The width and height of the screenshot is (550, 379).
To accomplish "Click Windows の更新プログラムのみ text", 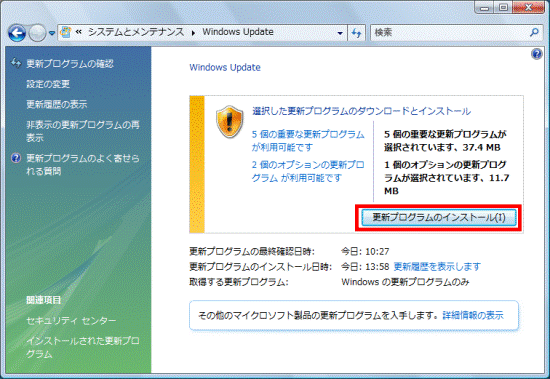I will pos(405,282).
